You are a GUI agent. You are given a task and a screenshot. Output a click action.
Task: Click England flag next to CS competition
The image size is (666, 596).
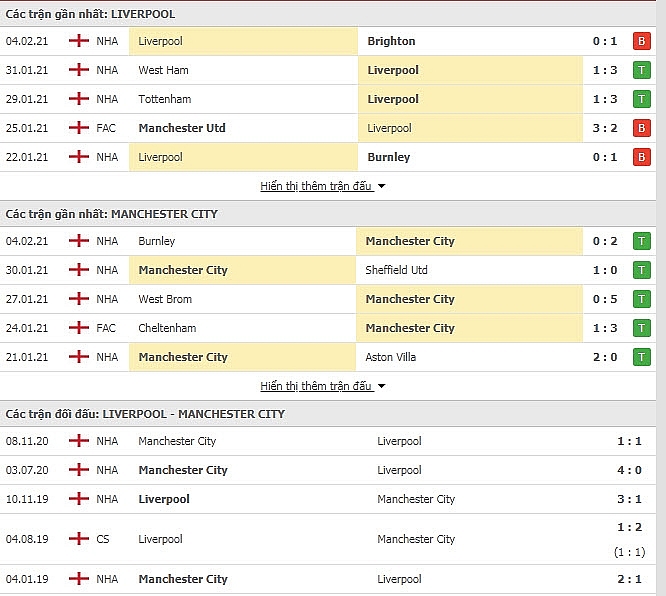(79, 539)
